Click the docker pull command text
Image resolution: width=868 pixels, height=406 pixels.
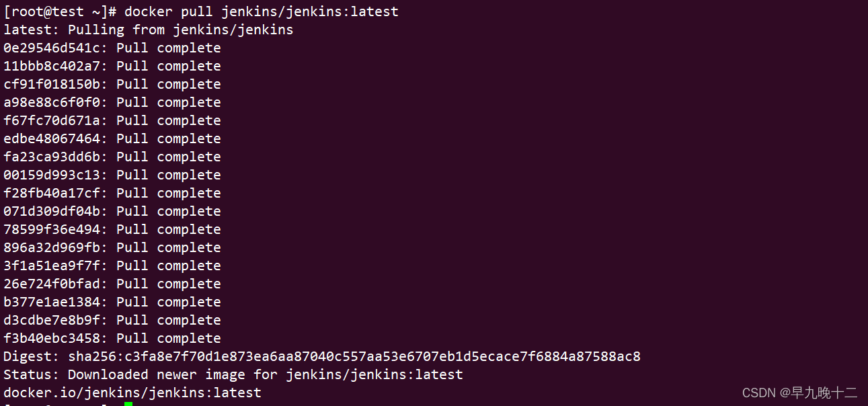point(261,11)
